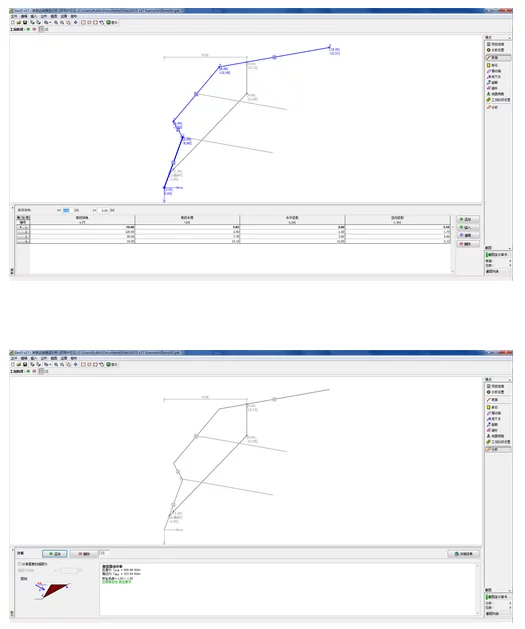Click Add button beside terrain table
Image resolution: width=525 pixels, height=629 pixels.
(x=468, y=219)
